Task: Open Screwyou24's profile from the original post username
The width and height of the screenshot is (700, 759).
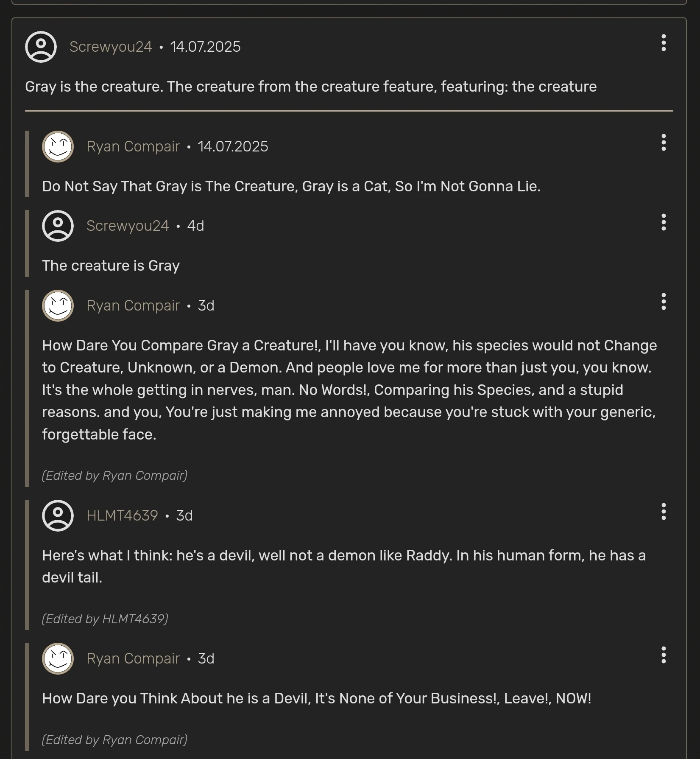Action: (111, 47)
